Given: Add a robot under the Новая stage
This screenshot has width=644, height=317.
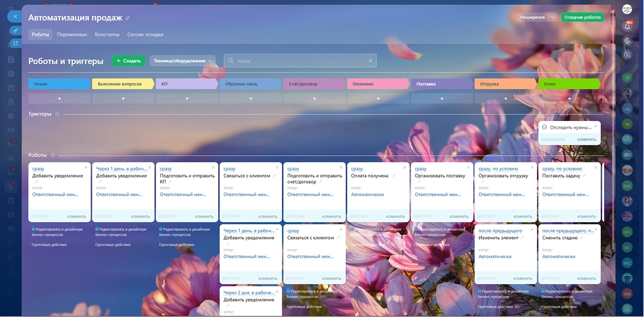Looking at the screenshot, I should pos(59,99).
